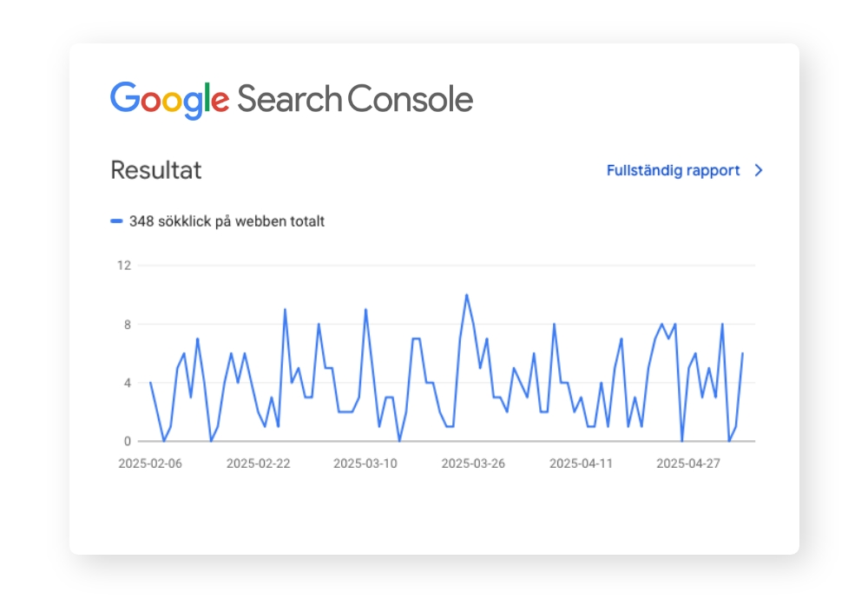The image size is (868, 612).
Task: Click the Search Console title text
Action: coord(355,99)
